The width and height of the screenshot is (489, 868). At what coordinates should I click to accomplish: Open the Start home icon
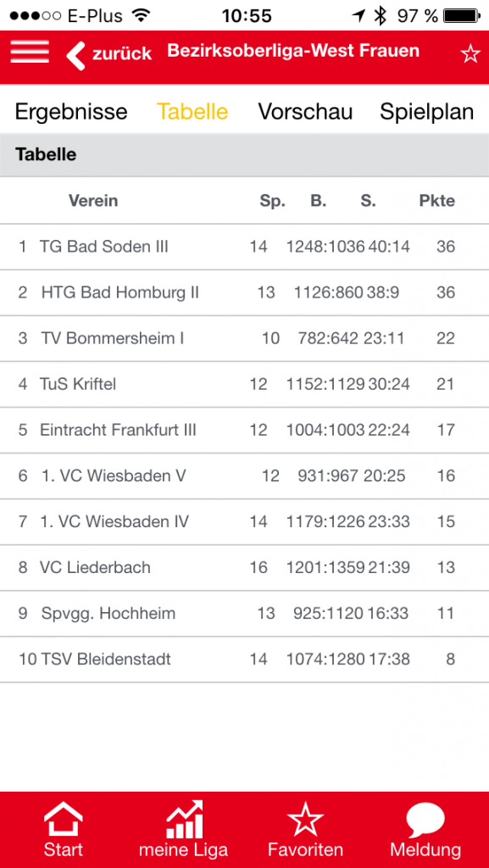(63, 821)
